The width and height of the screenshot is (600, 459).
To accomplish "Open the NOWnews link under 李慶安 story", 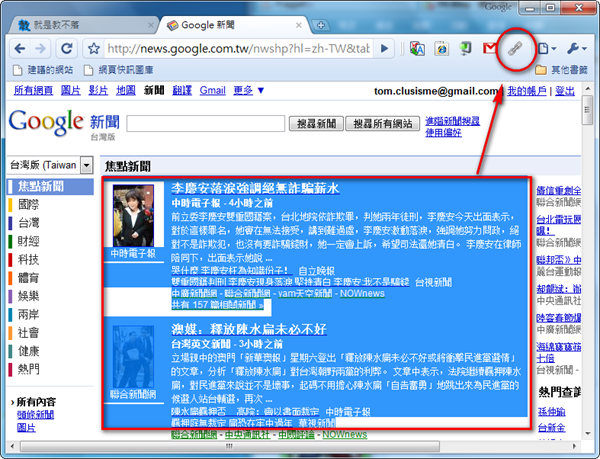I will pyautogui.click(x=362, y=293).
